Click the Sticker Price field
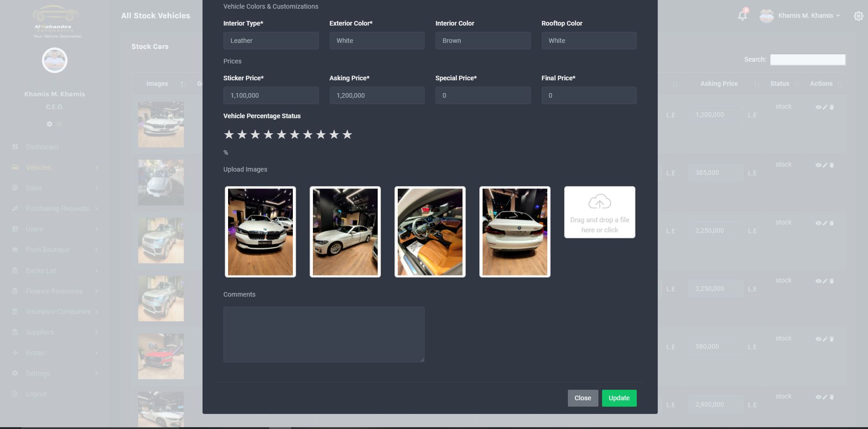 (271, 95)
